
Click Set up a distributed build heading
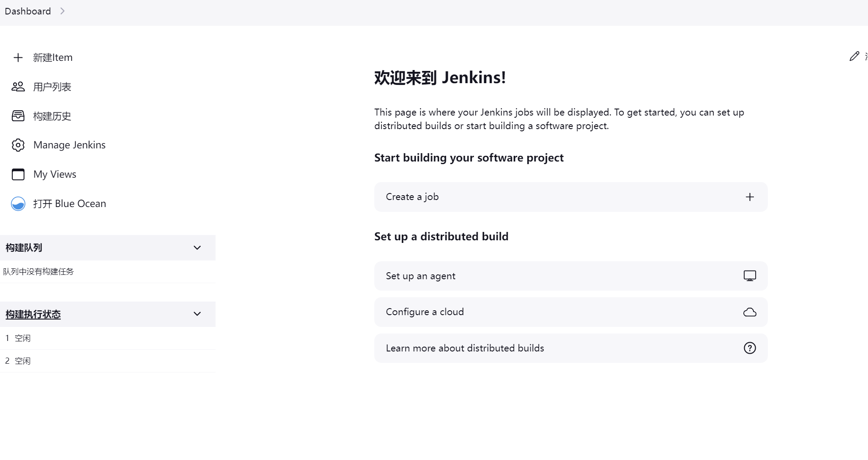441,236
